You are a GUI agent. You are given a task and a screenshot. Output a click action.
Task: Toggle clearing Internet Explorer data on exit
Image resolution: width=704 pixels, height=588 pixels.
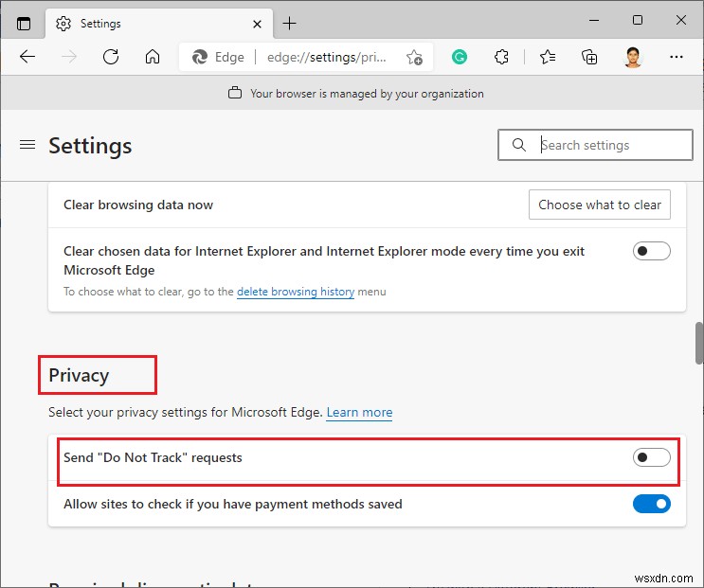coord(651,251)
